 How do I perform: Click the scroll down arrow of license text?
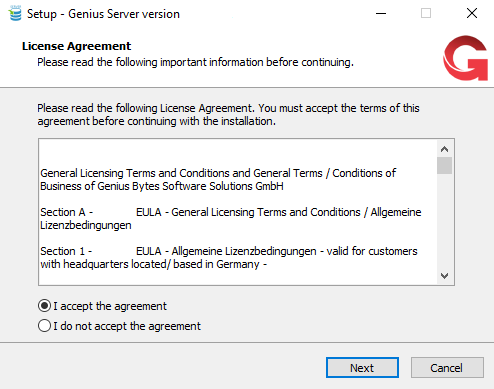pyautogui.click(x=444, y=276)
